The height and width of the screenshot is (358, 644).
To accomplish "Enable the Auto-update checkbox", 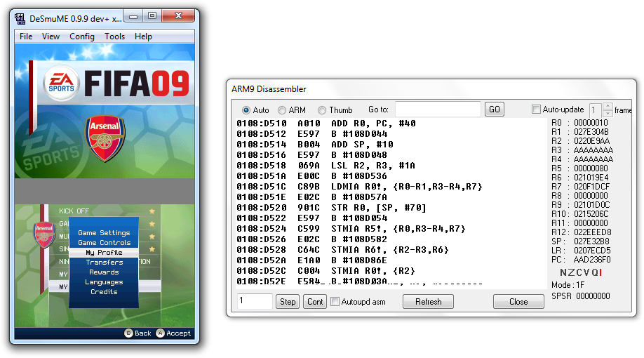I will click(536, 110).
